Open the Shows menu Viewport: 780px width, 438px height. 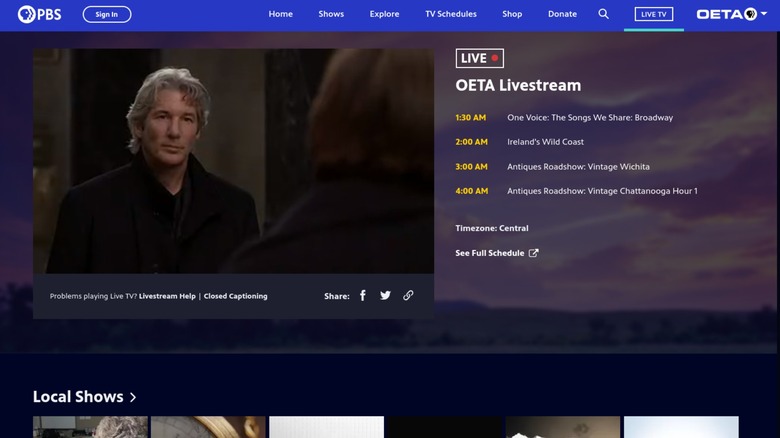pos(331,14)
